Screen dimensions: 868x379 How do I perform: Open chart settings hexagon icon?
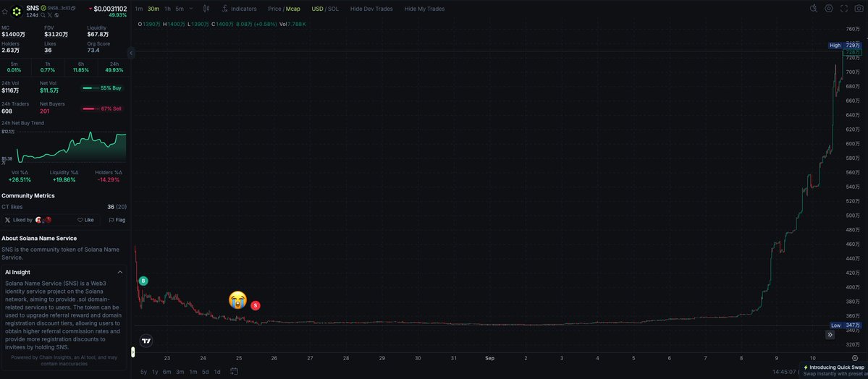point(829,8)
